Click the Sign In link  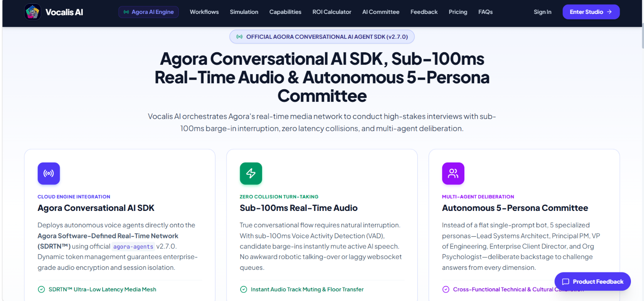543,12
